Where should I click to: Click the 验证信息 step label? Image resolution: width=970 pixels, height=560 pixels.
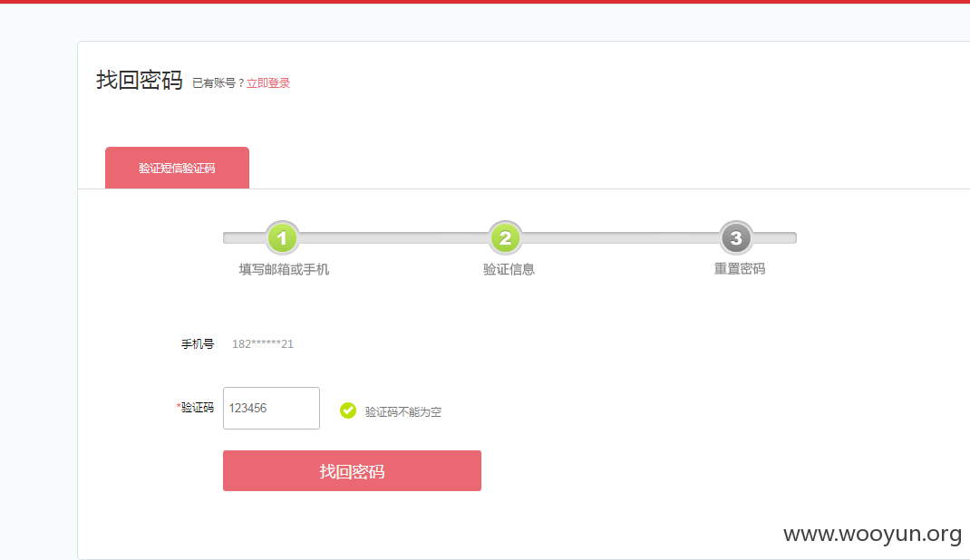[509, 269]
